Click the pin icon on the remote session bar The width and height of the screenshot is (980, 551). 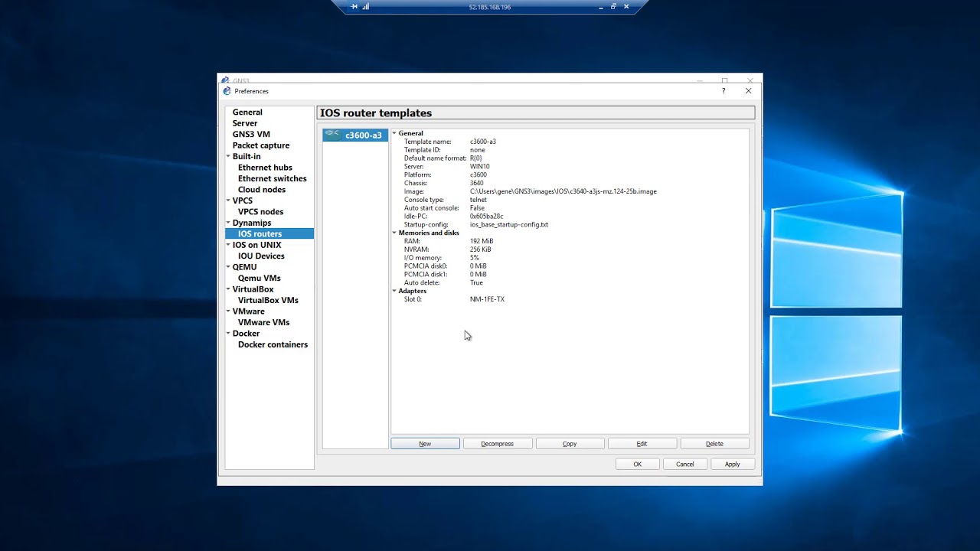pyautogui.click(x=354, y=7)
